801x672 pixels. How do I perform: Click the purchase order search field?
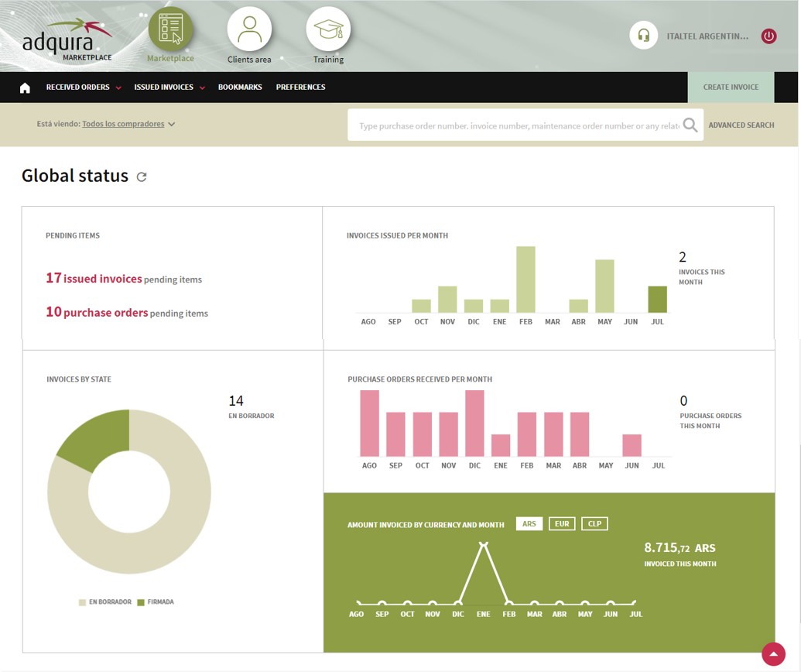point(517,125)
